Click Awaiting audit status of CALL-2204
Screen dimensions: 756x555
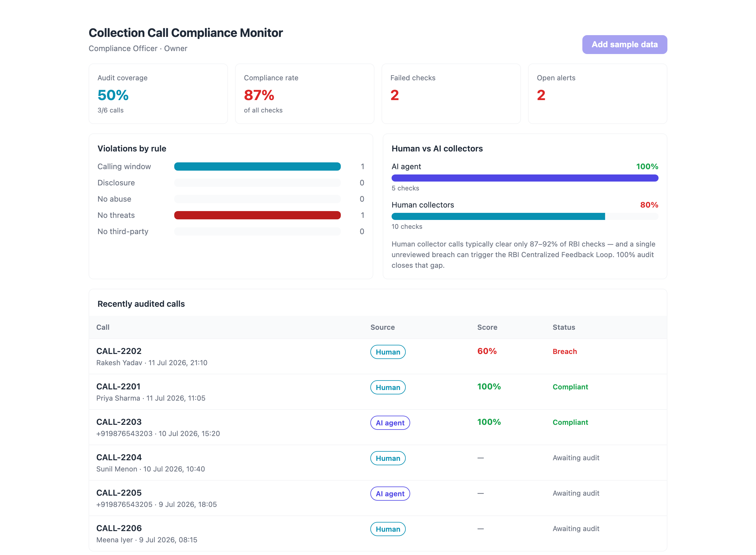(576, 458)
